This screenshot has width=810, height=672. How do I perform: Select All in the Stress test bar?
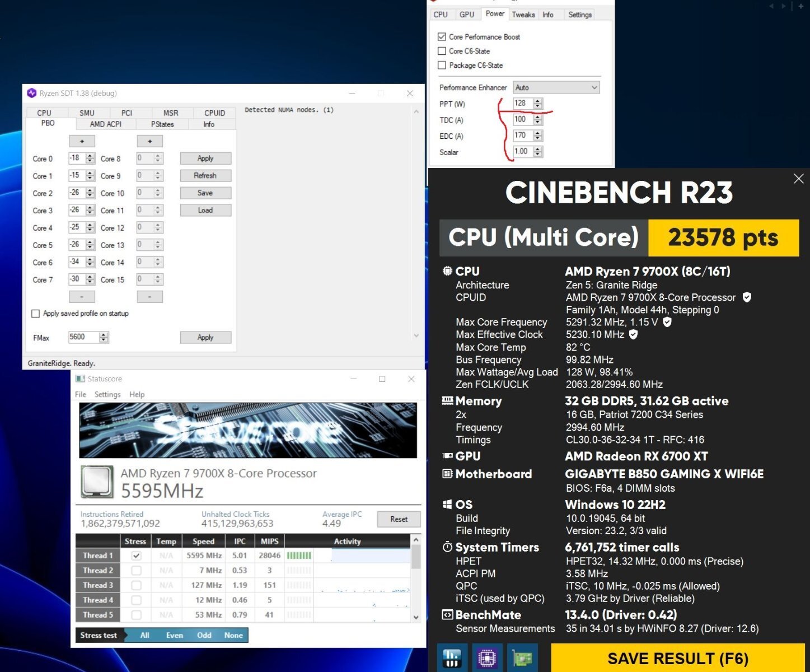click(144, 635)
